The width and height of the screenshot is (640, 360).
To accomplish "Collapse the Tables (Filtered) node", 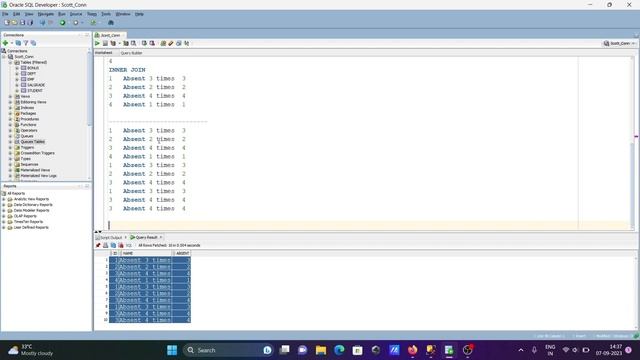I will pos(11,62).
